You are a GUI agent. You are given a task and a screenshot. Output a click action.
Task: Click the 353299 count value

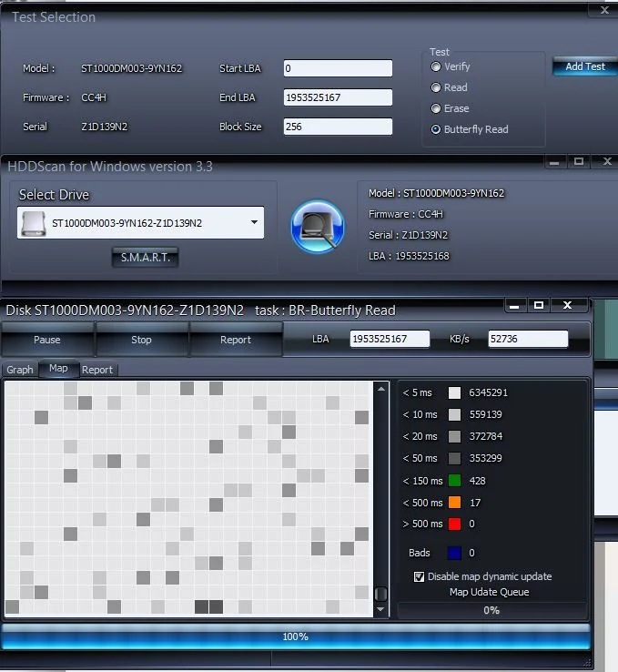click(486, 458)
